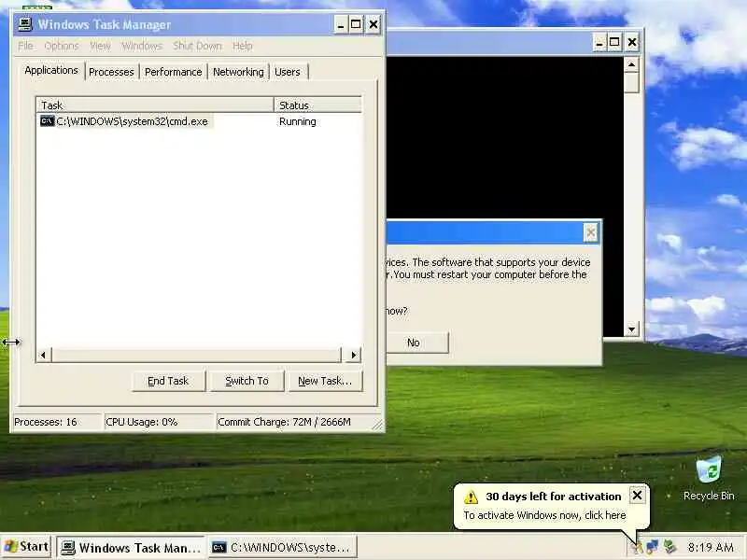The height and width of the screenshot is (560, 747).
Task: Click the activation keys tray icon
Action: tap(636, 547)
